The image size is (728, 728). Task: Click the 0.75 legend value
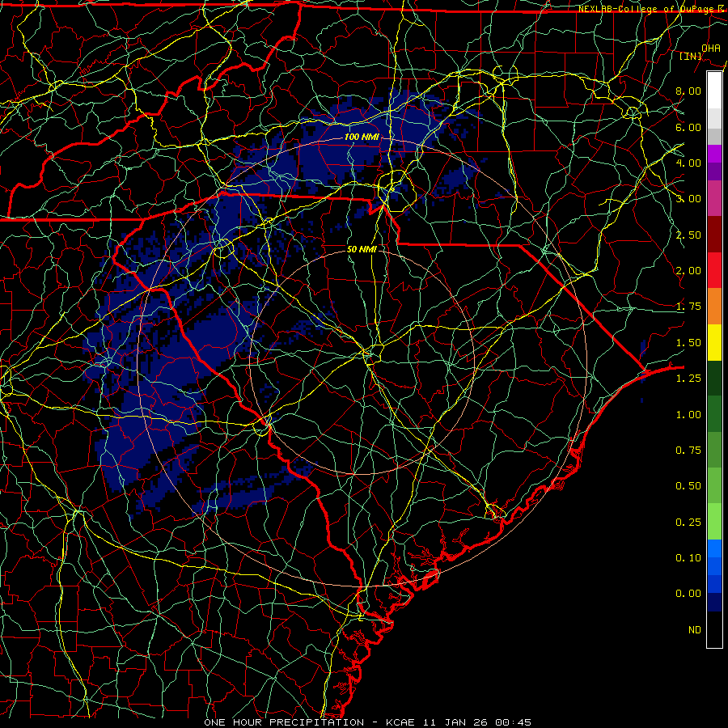[x=688, y=451]
